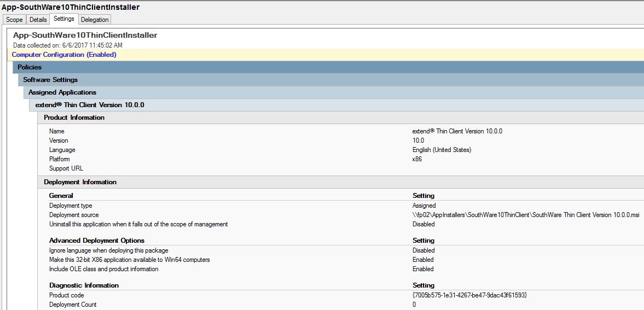Viewport: 644px width, 310px height.
Task: Collapse the Deployment Information section
Action: pos(341,182)
